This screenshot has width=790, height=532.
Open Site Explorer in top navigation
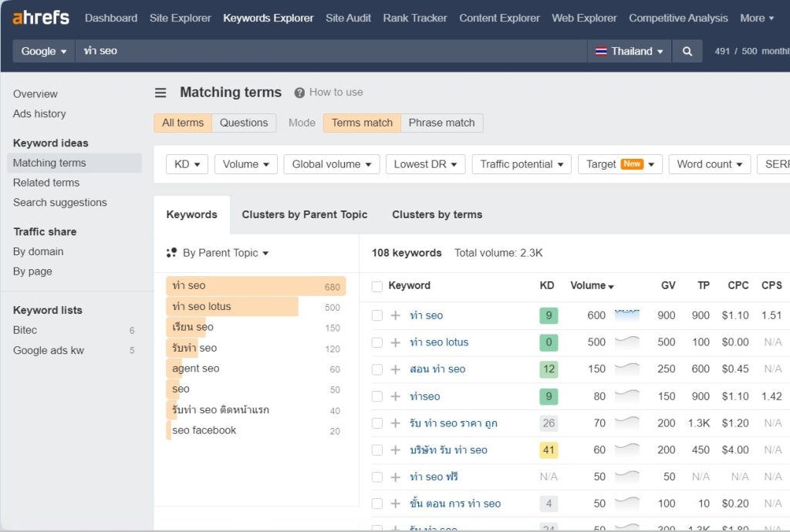click(181, 19)
